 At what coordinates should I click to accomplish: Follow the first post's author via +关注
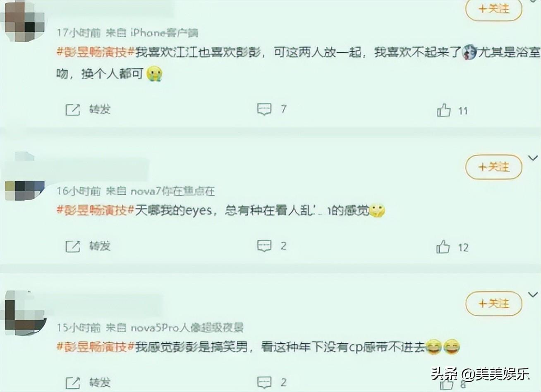[x=494, y=9]
